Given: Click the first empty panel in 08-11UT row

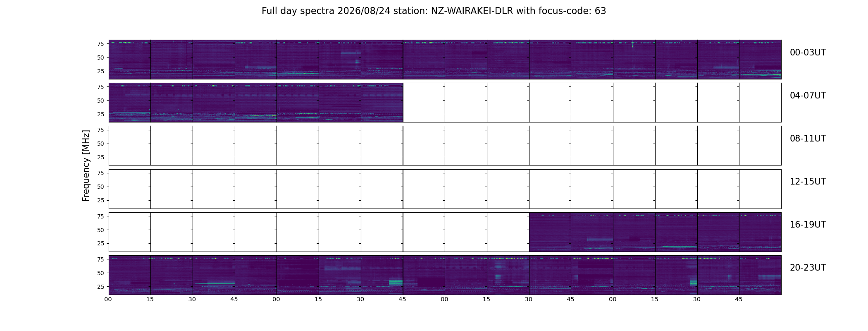Looking at the screenshot, I should (x=130, y=146).
